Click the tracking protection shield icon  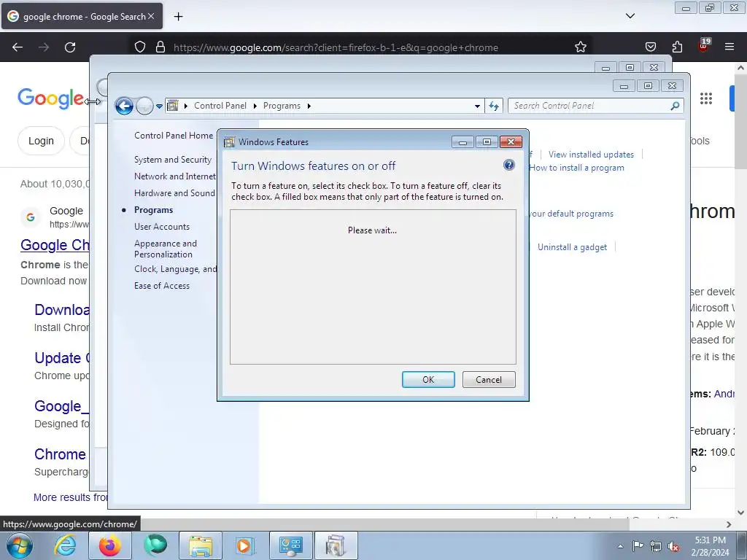point(139,47)
